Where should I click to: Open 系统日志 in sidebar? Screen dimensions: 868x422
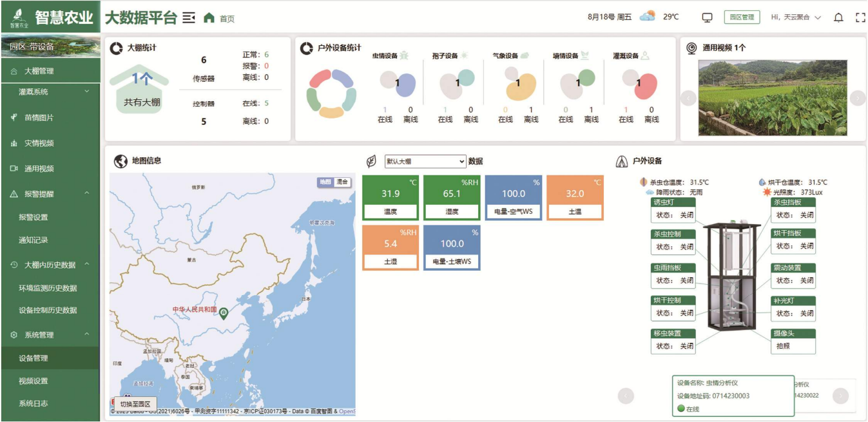pos(50,403)
